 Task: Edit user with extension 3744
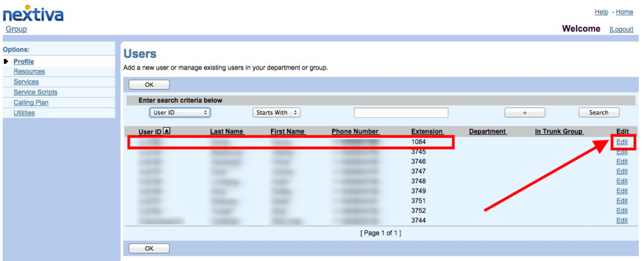point(622,220)
